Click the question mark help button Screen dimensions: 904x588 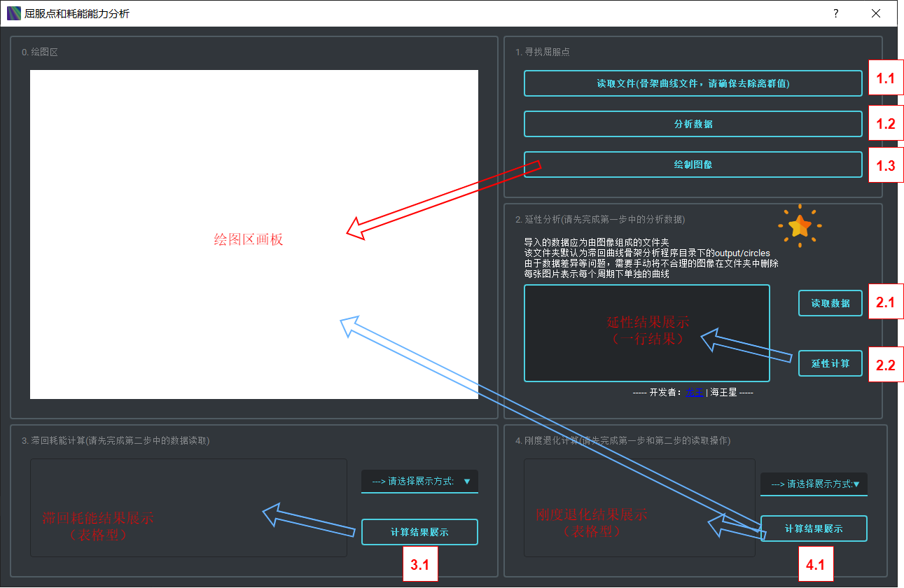836,13
